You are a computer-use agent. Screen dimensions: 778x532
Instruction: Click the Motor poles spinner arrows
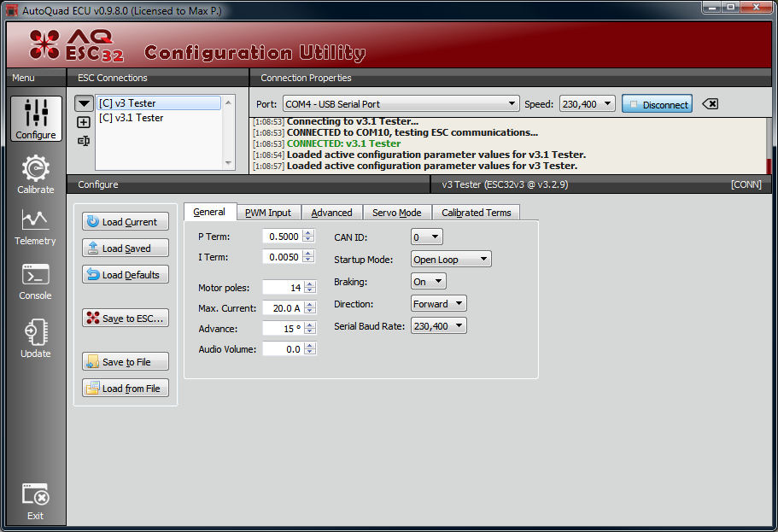click(x=310, y=287)
